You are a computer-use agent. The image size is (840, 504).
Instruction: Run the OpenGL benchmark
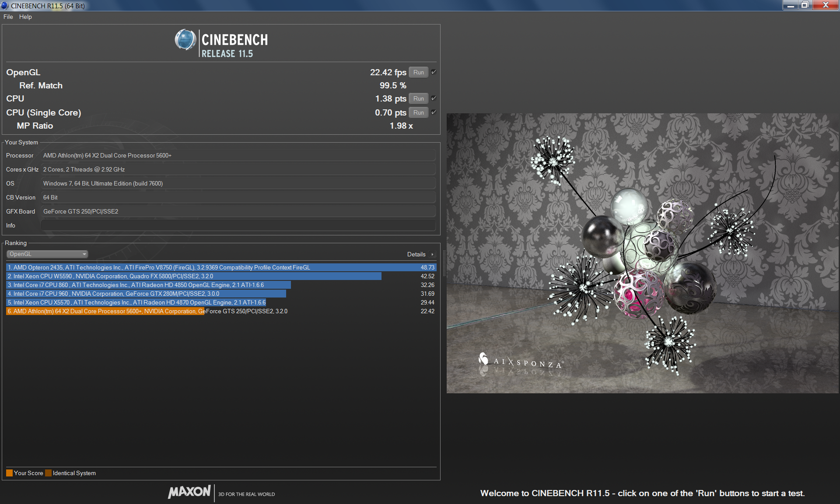[x=419, y=72]
